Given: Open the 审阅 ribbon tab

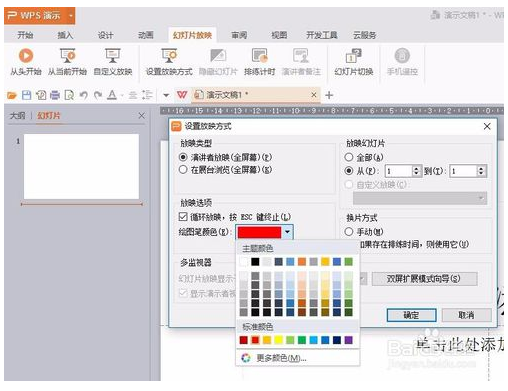Looking at the screenshot, I should (x=239, y=35).
